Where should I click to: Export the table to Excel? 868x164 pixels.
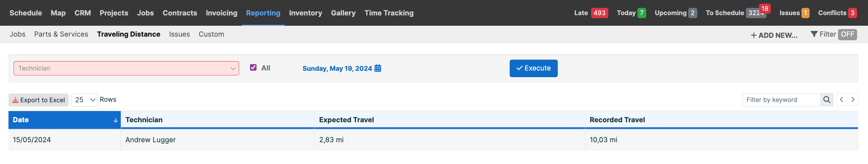(38, 100)
